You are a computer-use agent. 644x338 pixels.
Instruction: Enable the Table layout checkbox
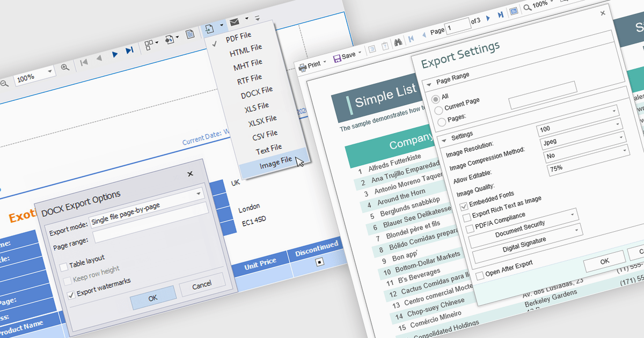tap(64, 266)
